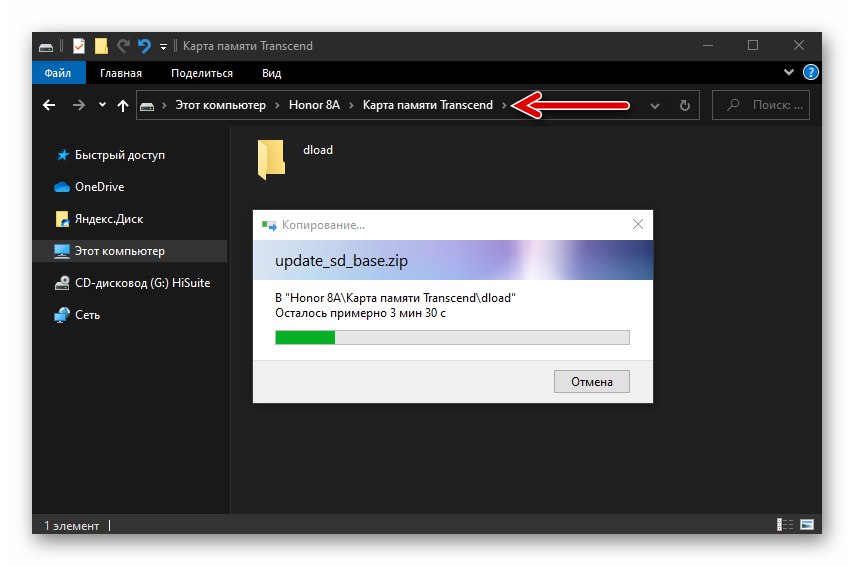Switch to details view in status bar
854x566 pixels.
pos(785,525)
